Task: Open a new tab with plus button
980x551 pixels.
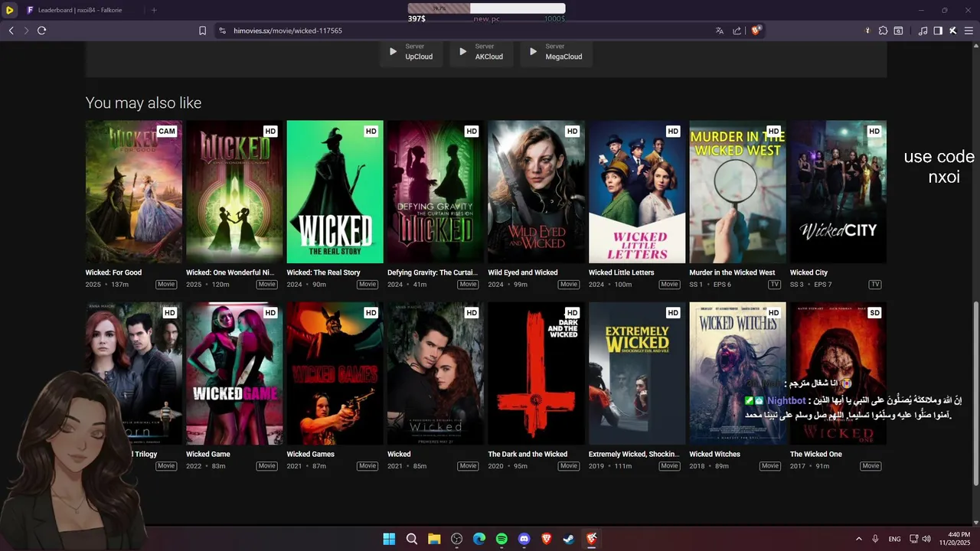Action: (x=154, y=10)
